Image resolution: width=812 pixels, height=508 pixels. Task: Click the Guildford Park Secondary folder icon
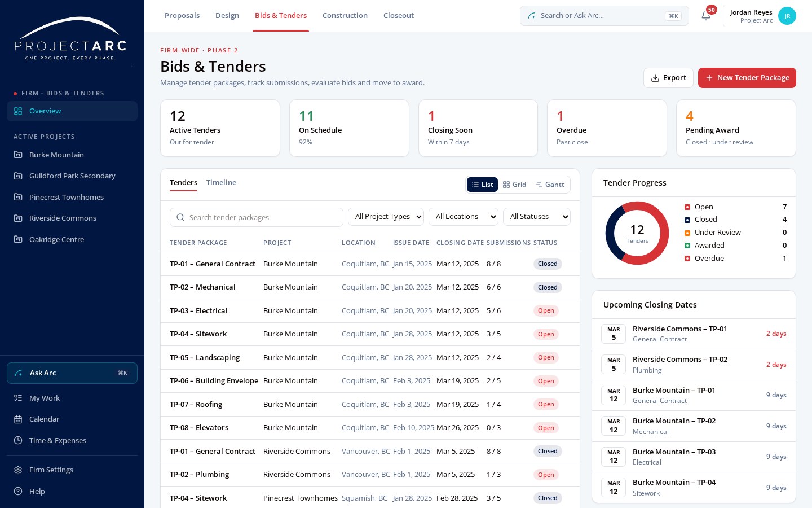pyautogui.click(x=18, y=176)
